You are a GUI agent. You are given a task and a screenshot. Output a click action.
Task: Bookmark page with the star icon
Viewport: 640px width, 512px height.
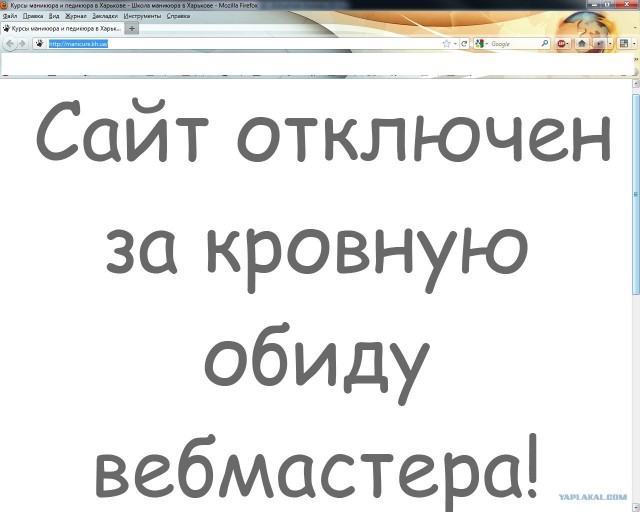coord(446,43)
